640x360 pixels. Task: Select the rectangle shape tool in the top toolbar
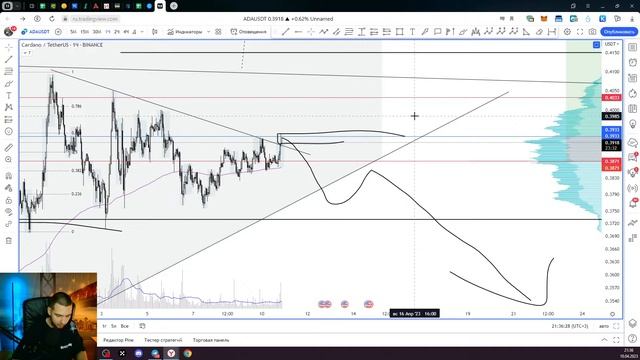point(400,32)
